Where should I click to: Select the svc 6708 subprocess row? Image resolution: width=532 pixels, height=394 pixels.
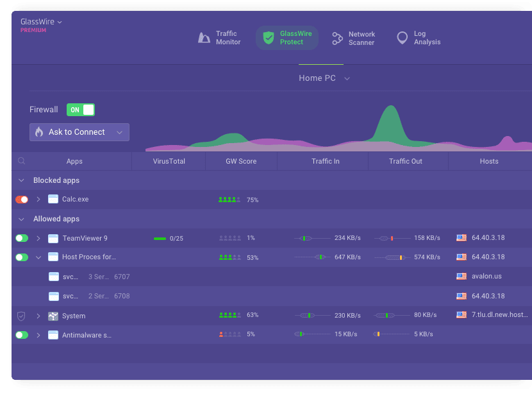tap(272, 296)
